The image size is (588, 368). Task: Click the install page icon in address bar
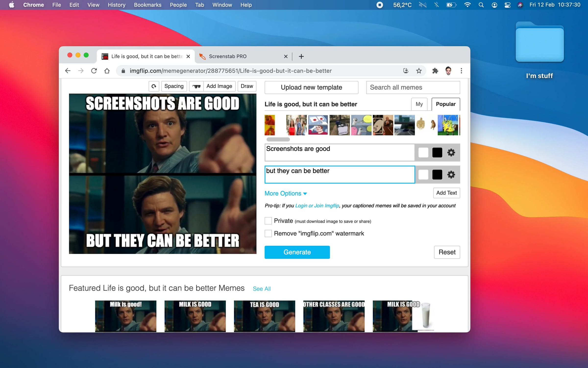(406, 71)
